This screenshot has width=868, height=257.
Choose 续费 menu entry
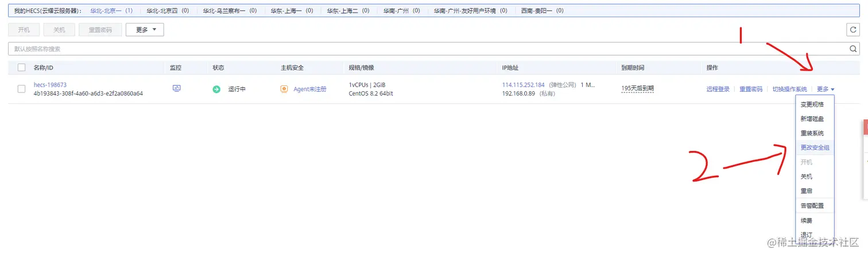coord(807,221)
